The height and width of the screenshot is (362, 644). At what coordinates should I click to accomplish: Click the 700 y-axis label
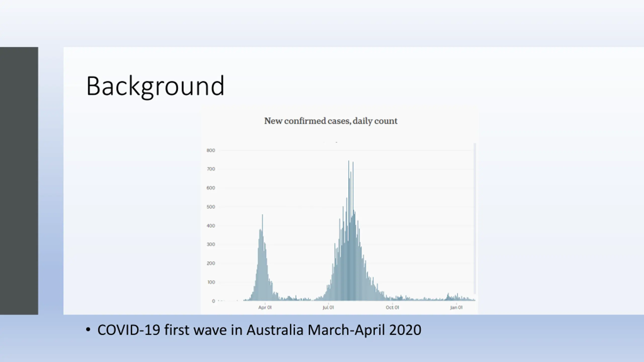[211, 169]
